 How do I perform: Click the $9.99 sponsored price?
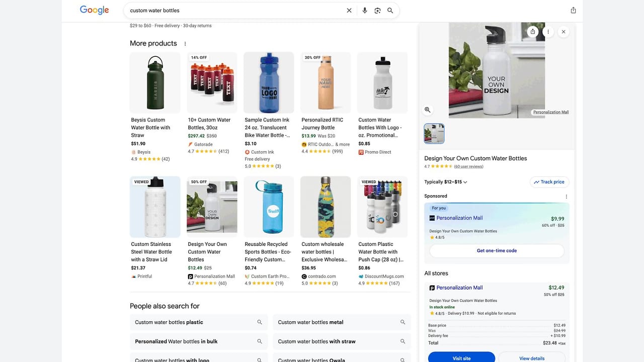coord(557,219)
